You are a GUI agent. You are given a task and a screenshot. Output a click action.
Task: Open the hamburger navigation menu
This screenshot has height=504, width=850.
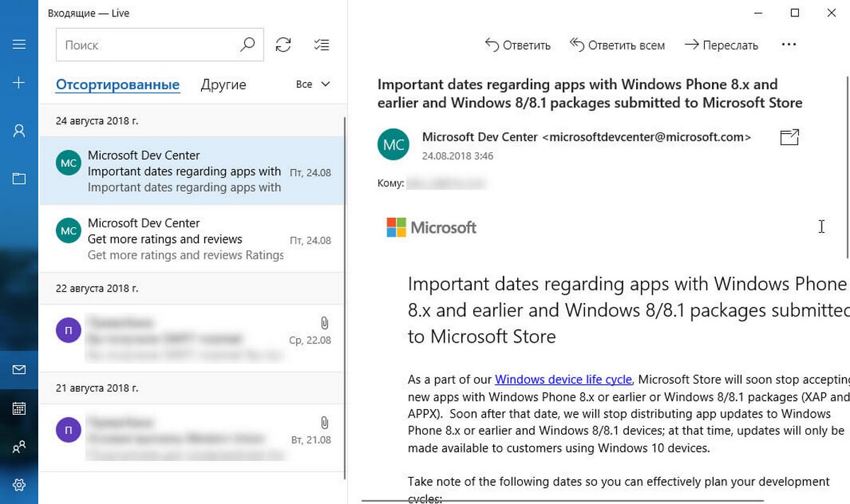(x=19, y=45)
